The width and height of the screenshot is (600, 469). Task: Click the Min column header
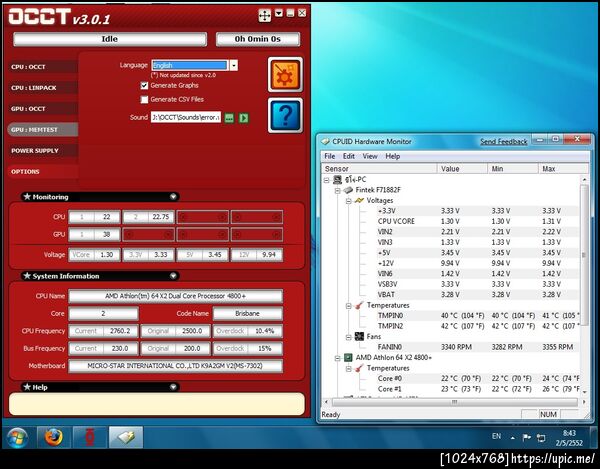click(x=513, y=169)
